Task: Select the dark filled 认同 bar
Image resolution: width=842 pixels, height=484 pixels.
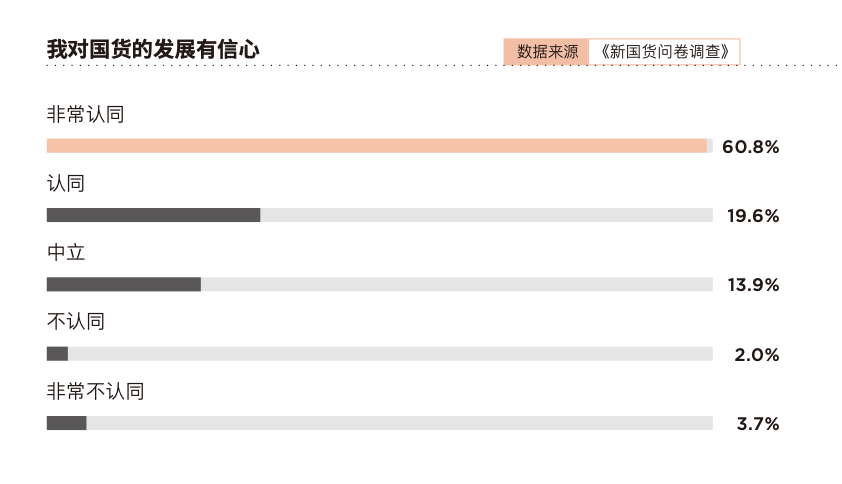Action: (153, 215)
